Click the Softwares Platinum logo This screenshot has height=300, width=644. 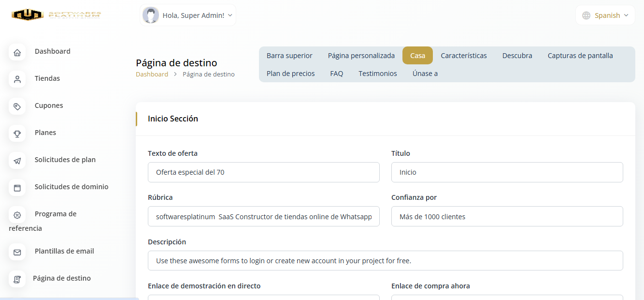click(x=56, y=15)
